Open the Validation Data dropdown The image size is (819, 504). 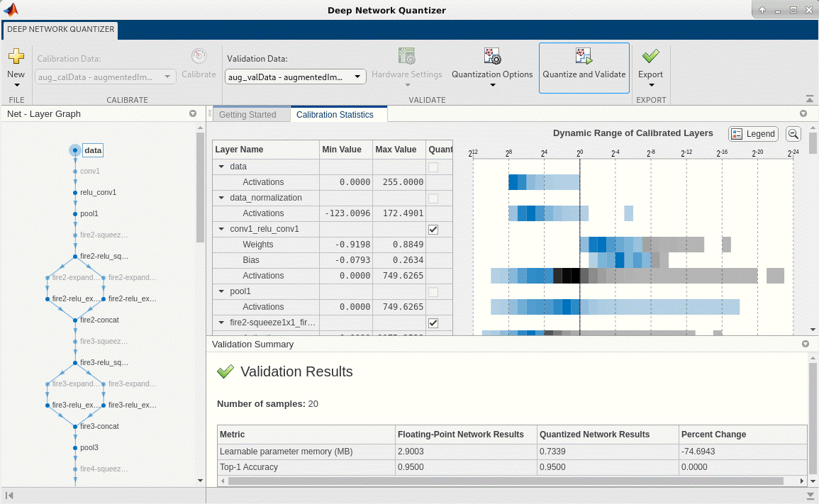point(295,77)
